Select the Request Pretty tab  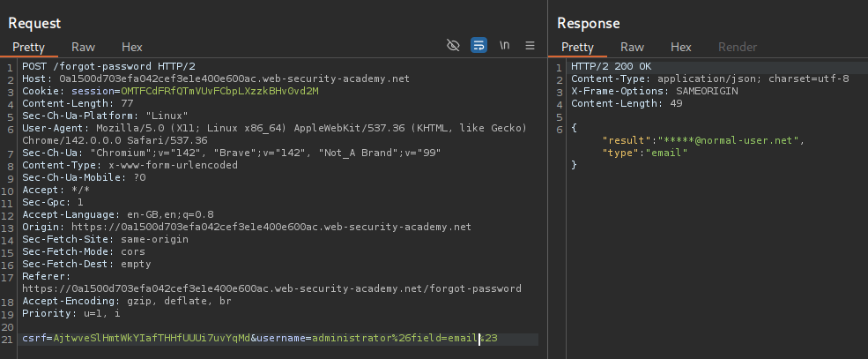click(31, 47)
